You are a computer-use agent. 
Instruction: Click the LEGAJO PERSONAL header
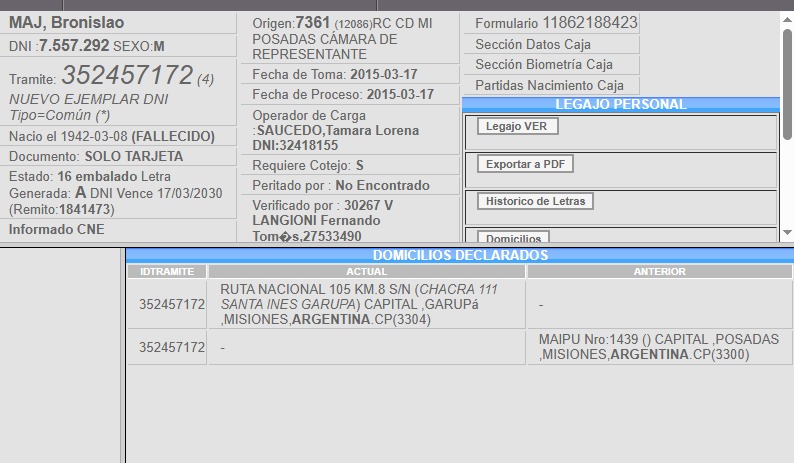point(620,104)
